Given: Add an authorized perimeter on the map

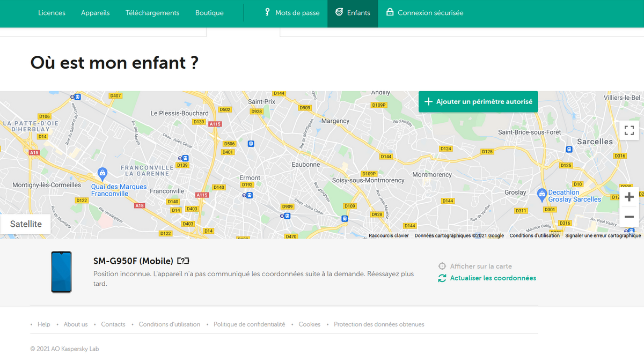Looking at the screenshot, I should 478,101.
